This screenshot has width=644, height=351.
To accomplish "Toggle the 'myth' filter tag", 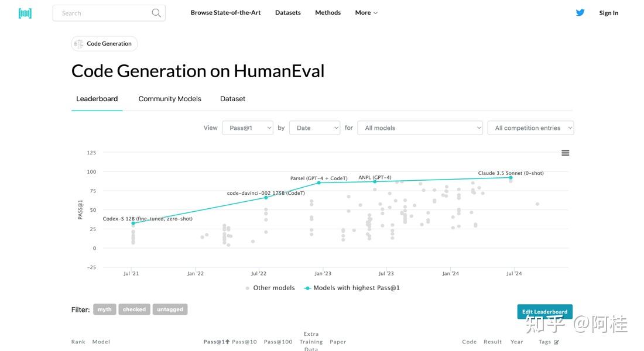I will click(x=104, y=309).
